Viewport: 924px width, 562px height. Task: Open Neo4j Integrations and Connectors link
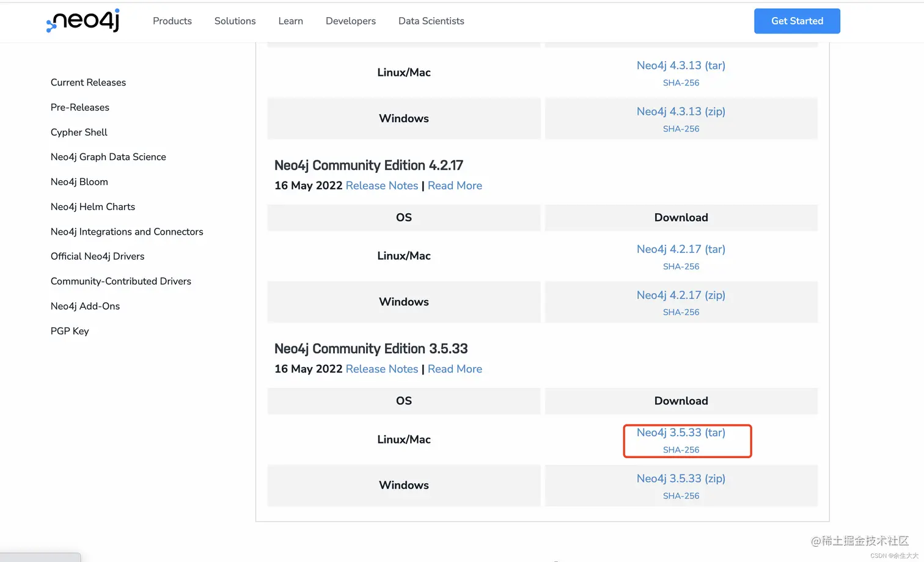127,232
